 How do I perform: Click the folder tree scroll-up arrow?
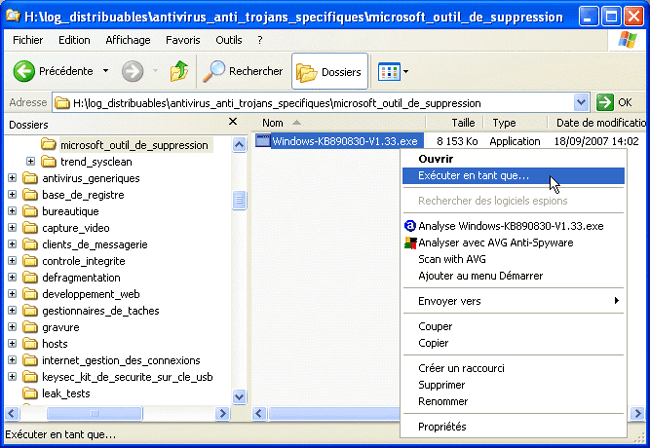239,145
